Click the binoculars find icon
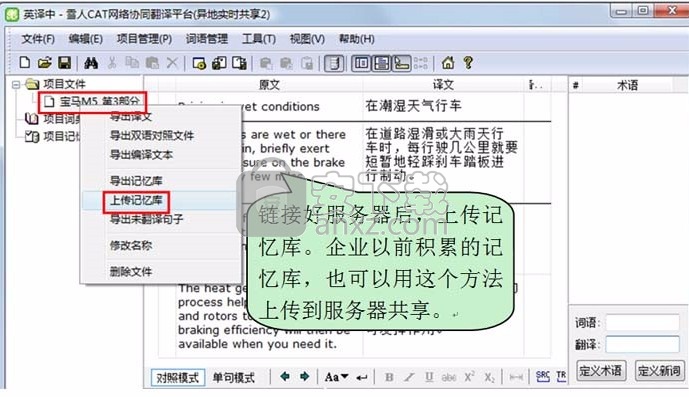689x397 pixels. coord(91,63)
